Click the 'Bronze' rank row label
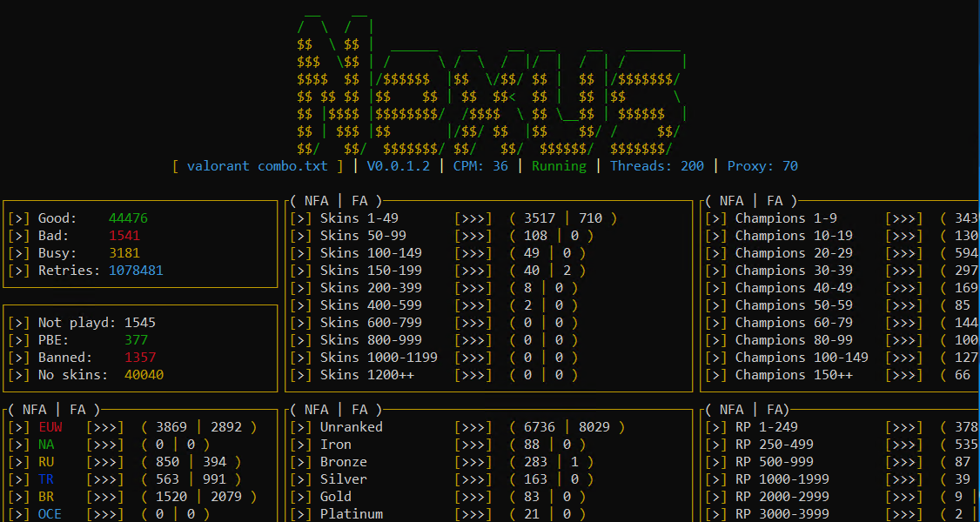This screenshot has width=980, height=522. click(x=344, y=463)
